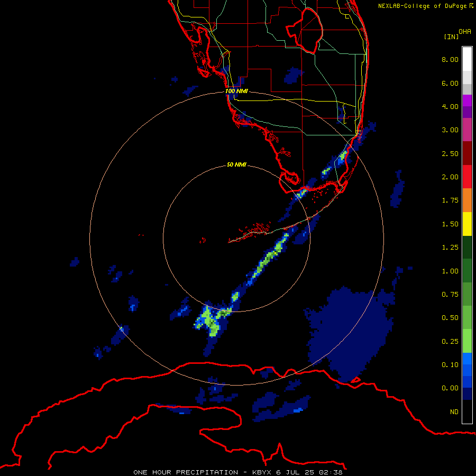Click the NEXLAB-College of DuPage credit text
476x476 pixels.
423,6
